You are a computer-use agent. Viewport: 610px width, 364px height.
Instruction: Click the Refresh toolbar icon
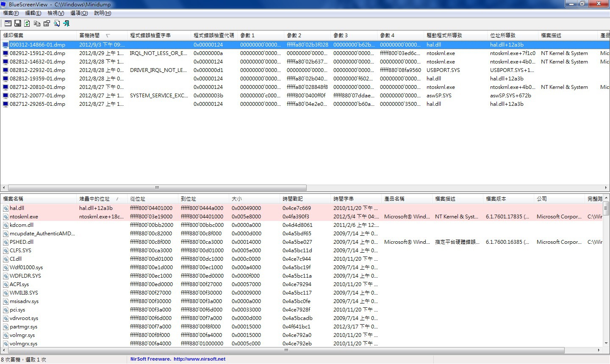[x=27, y=23]
